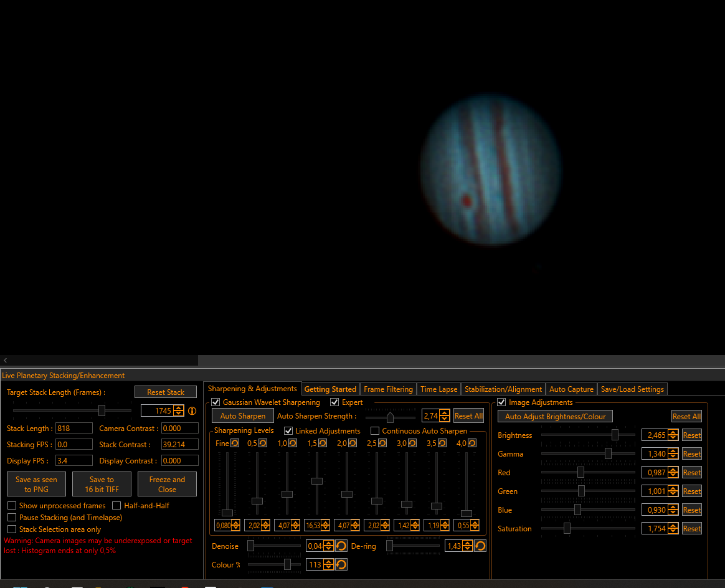Enable Show unprocessed frames
The image size is (725, 588).
(12, 506)
